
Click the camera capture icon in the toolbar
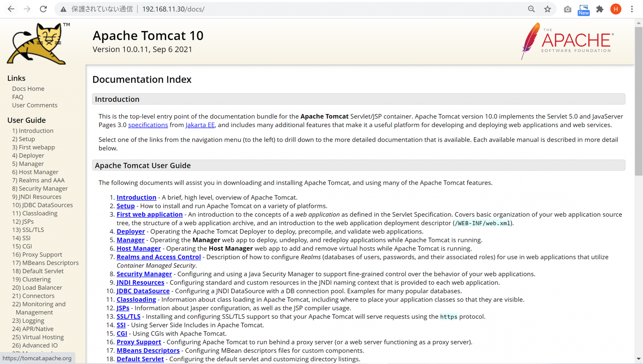[567, 9]
